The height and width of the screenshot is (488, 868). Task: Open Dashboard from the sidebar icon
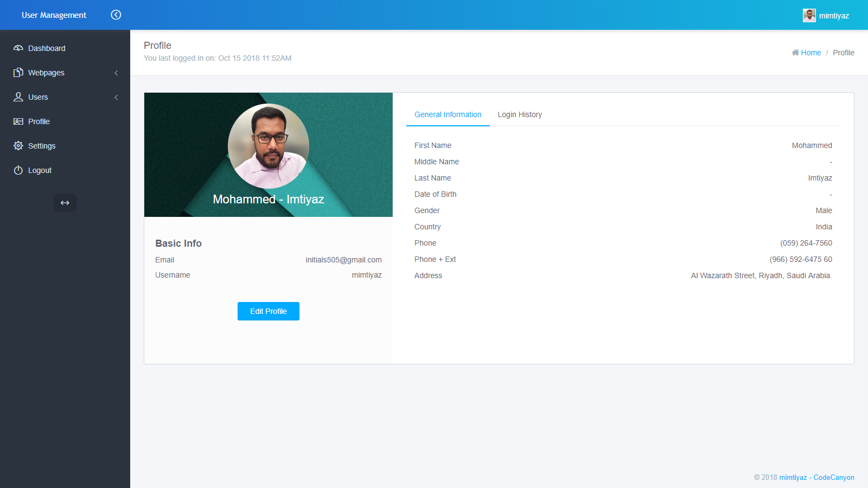(x=18, y=48)
